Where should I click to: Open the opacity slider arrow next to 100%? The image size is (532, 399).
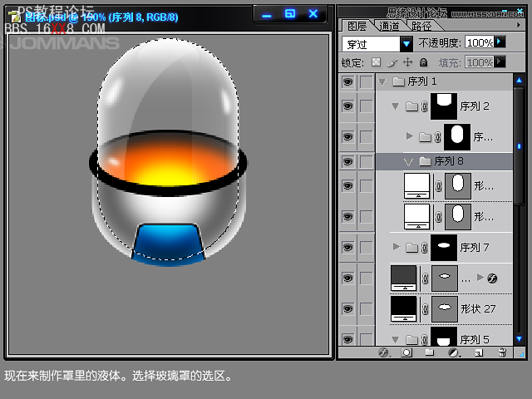click(500, 42)
